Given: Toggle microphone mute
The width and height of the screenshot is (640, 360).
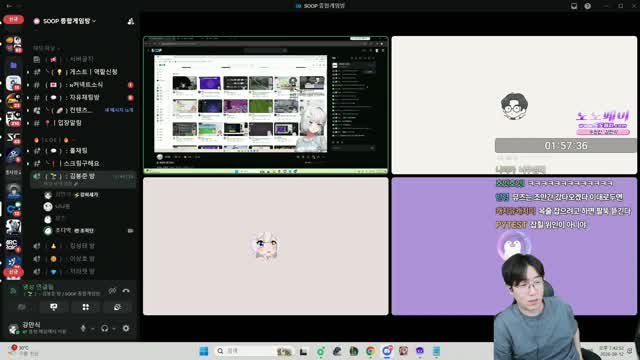Looking at the screenshot, I should 83,328.
